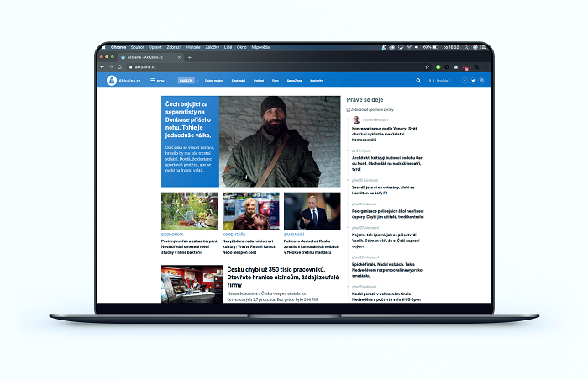Screen dimensions: 588x381
Task: Reload the page in Chrome
Action: (x=120, y=66)
